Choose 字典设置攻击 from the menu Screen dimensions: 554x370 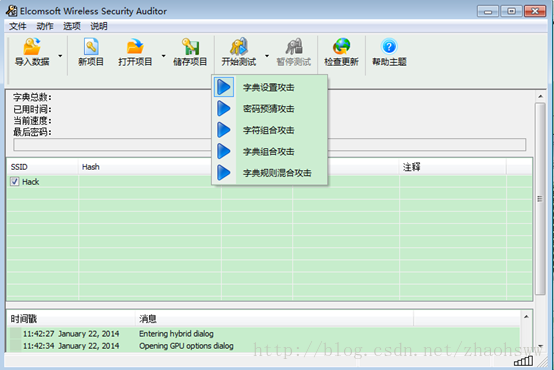pos(269,87)
